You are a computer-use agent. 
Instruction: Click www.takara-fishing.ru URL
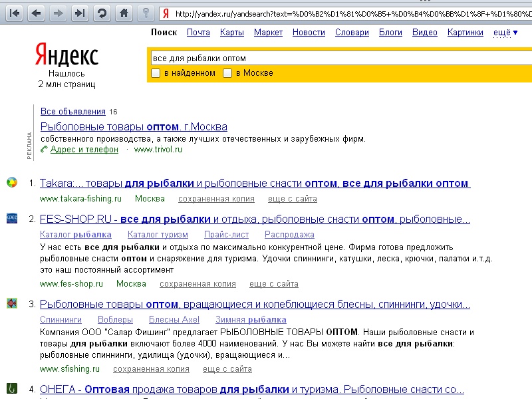pyautogui.click(x=80, y=198)
